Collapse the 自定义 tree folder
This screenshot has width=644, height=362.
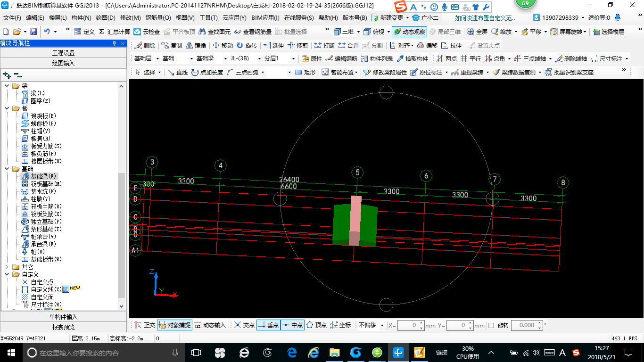[x=7, y=274]
